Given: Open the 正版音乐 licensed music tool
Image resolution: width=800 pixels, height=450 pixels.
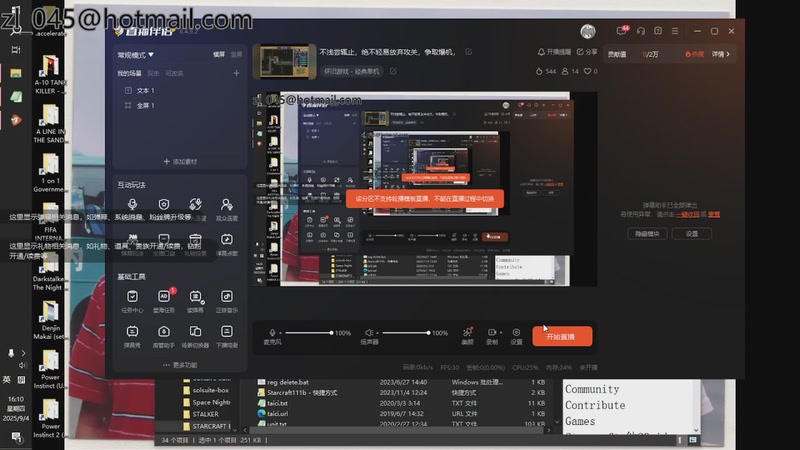Looking at the screenshot, I should pyautogui.click(x=227, y=301).
